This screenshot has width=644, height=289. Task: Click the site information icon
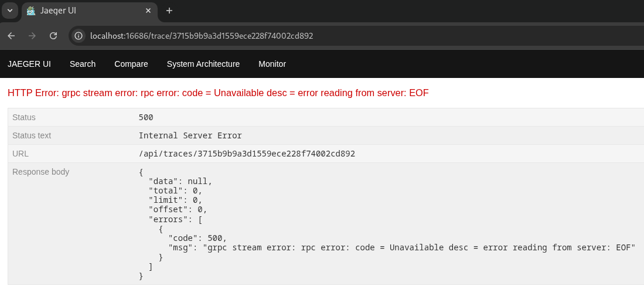pyautogui.click(x=79, y=36)
